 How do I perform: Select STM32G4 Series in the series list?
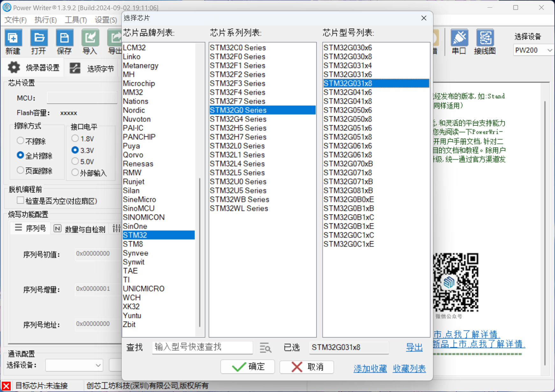tap(263, 119)
